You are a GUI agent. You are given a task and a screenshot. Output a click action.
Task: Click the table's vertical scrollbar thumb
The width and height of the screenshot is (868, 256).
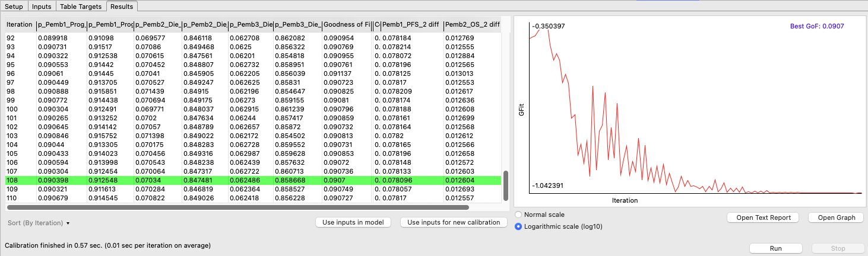tap(506, 186)
